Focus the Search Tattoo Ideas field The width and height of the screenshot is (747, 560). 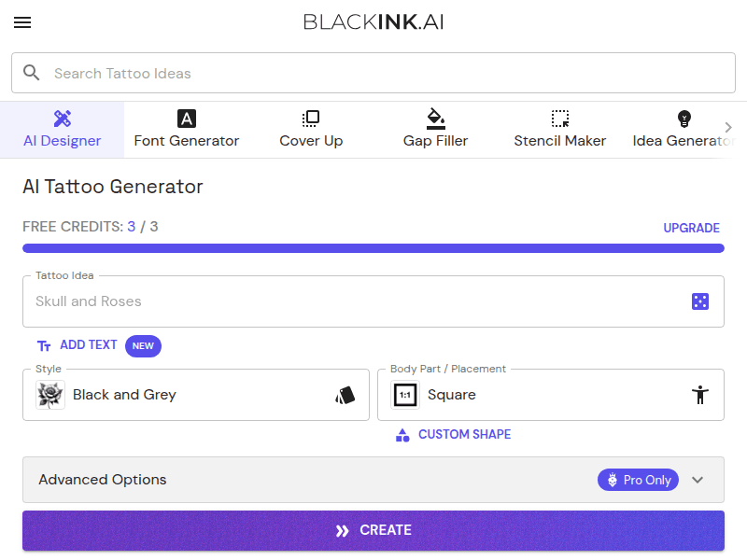[373, 73]
